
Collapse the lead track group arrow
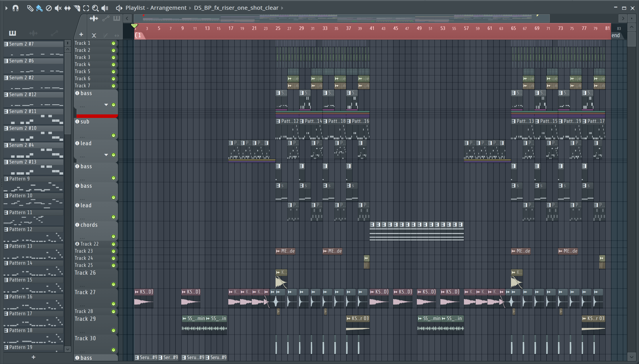pos(106,155)
